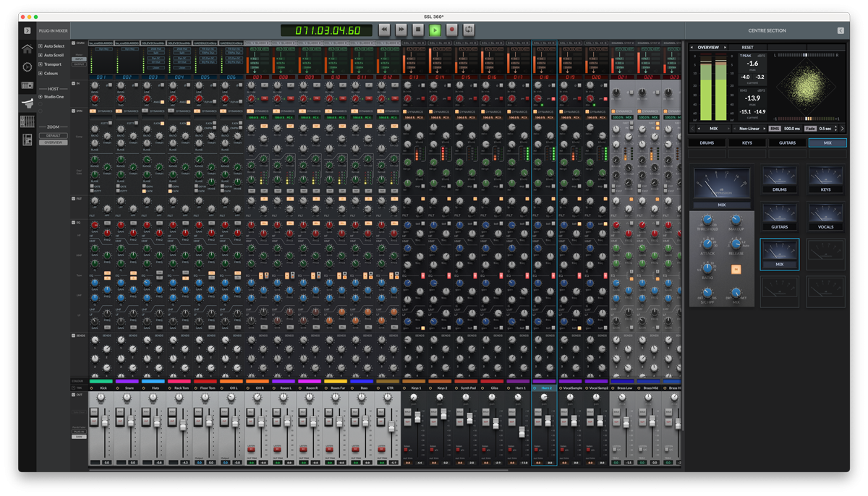This screenshot has width=868, height=496.
Task: Collapse the Centre Section panel arrow
Action: (x=841, y=31)
